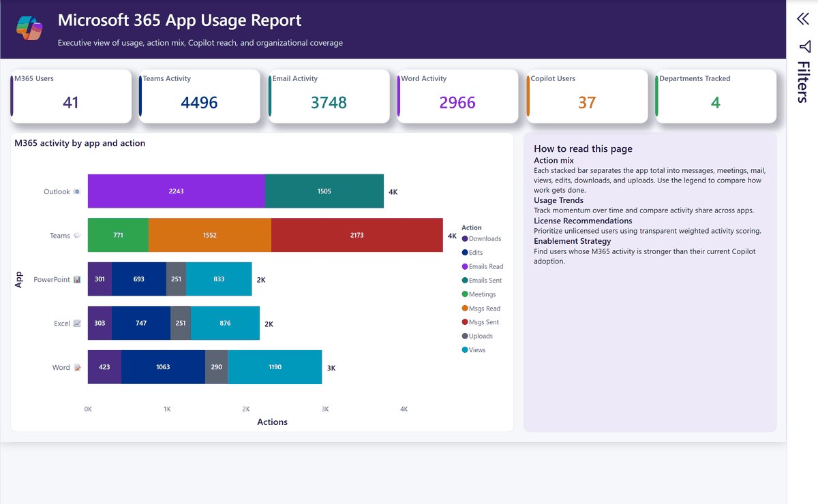Click the Copilot logo in the report header
Screen dimensions: 818x504
click(29, 27)
